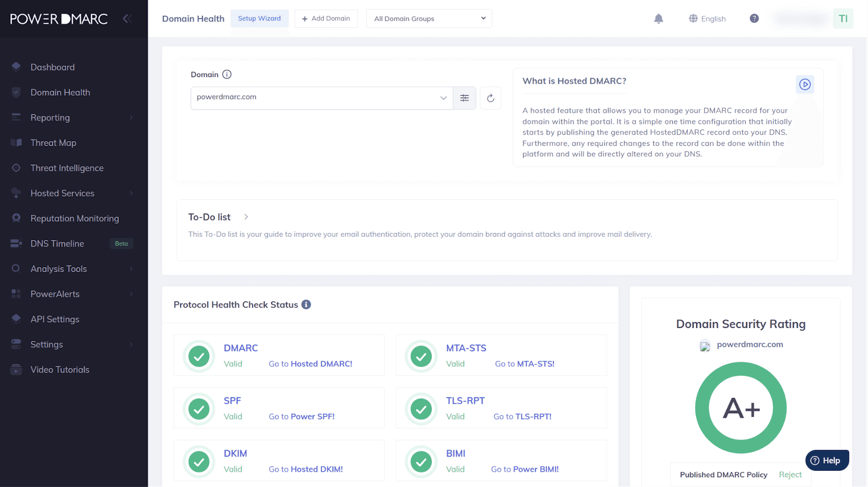Open Video Tutorials menu item
The image size is (868, 487).
pos(60,369)
